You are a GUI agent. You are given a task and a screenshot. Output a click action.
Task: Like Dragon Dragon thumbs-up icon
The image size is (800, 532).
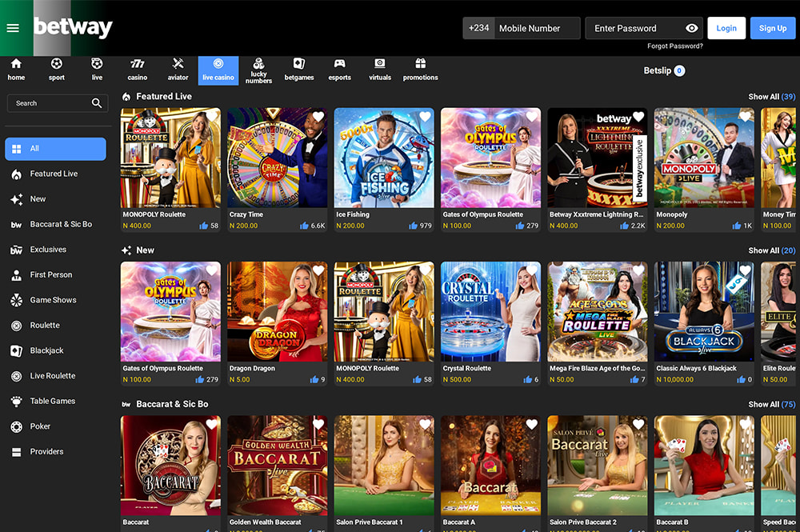[x=314, y=379]
